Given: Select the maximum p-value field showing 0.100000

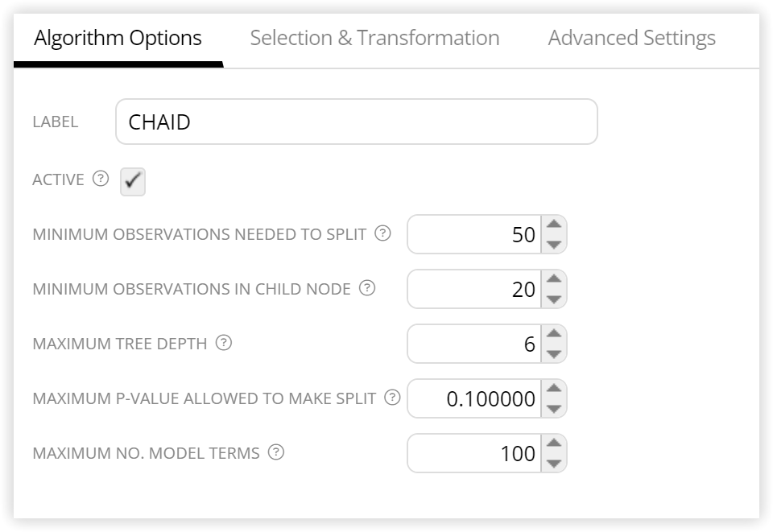Looking at the screenshot, I should [x=474, y=398].
